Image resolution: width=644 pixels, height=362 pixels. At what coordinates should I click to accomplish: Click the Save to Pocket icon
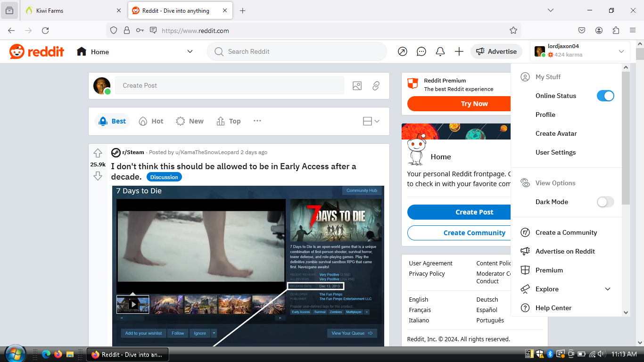[x=582, y=30]
